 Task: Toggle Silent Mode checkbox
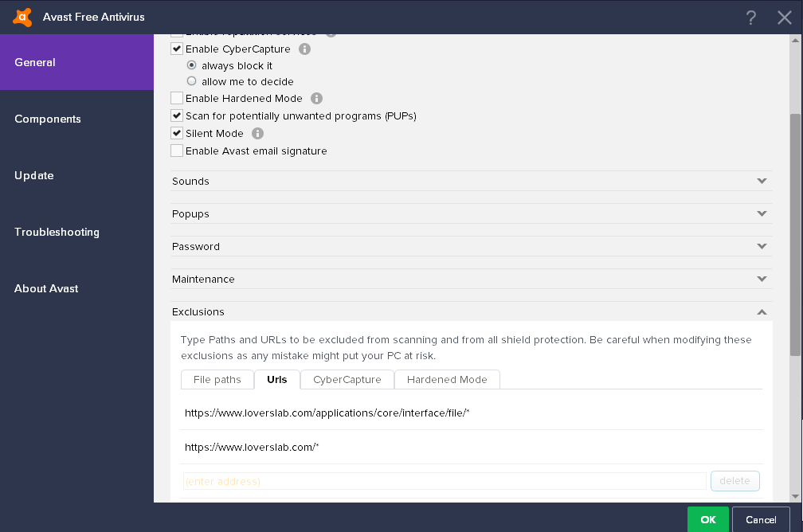pos(177,134)
